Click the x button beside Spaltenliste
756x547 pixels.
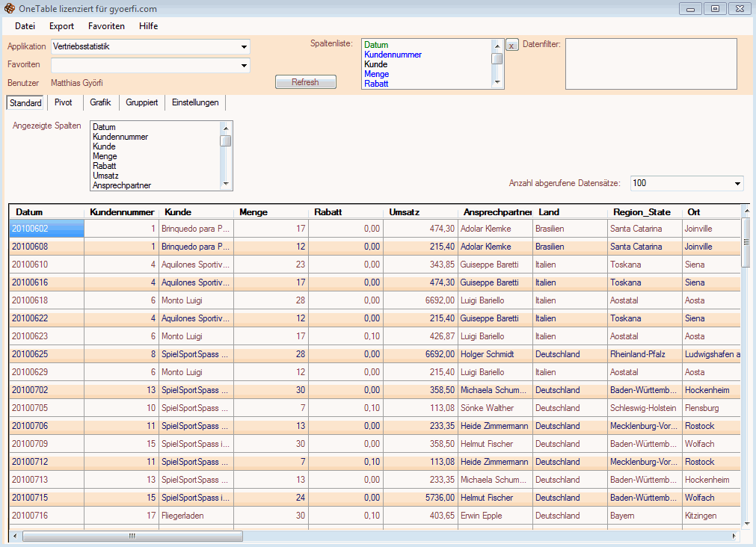[511, 46]
